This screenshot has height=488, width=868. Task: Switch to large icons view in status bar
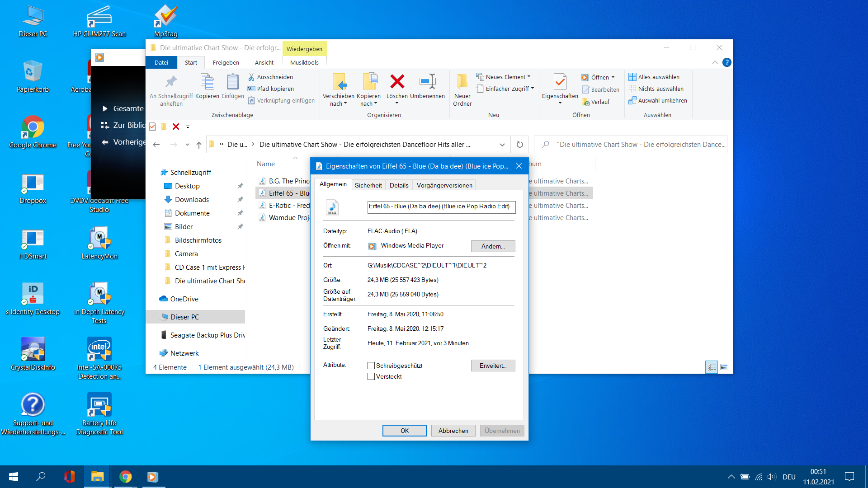[724, 367]
